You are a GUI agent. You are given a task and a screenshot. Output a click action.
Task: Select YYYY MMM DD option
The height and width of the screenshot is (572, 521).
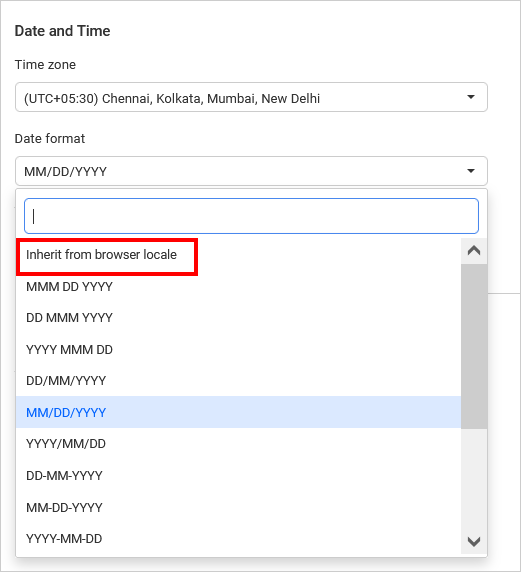coord(238,350)
